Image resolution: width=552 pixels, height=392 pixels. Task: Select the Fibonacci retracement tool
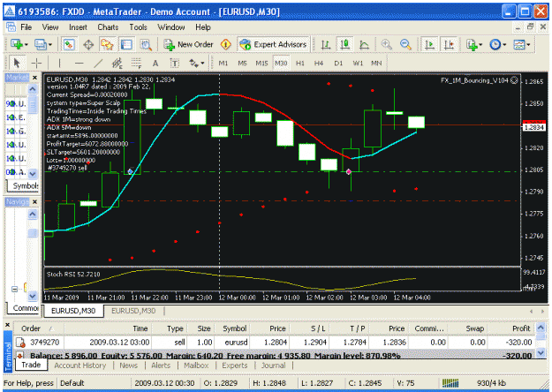tap(136, 64)
